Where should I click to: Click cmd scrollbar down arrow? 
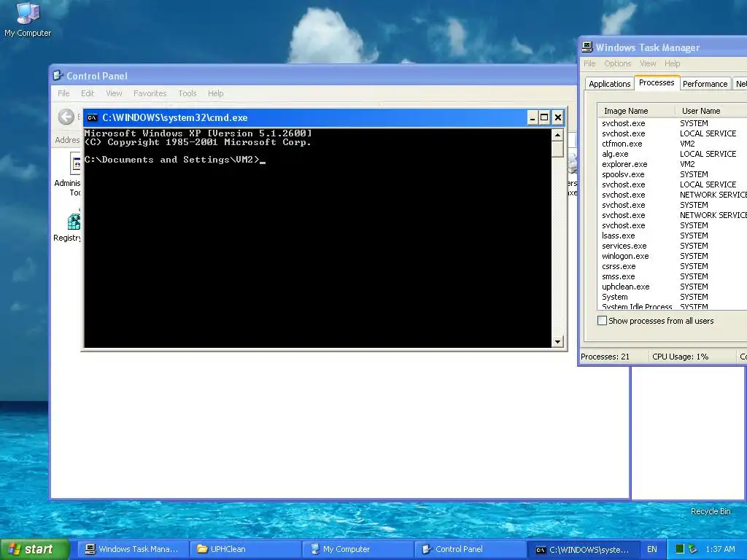click(557, 341)
